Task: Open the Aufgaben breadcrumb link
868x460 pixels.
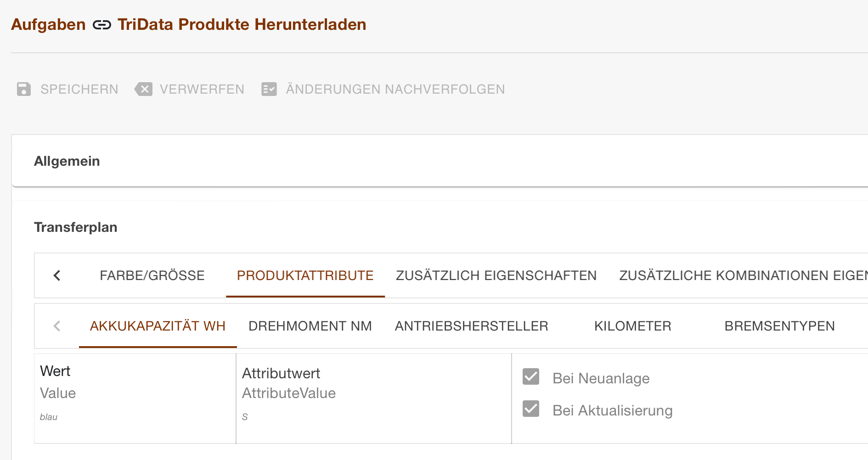Action: pyautogui.click(x=48, y=24)
